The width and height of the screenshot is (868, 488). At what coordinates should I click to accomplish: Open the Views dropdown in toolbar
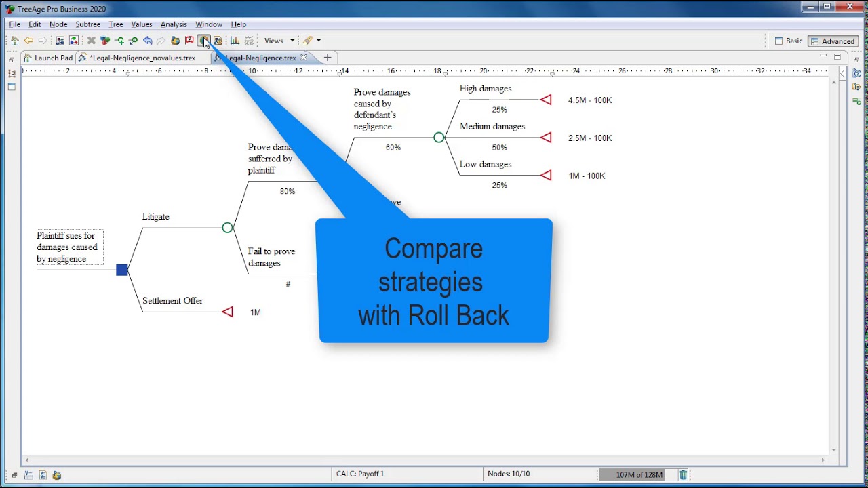coord(279,41)
